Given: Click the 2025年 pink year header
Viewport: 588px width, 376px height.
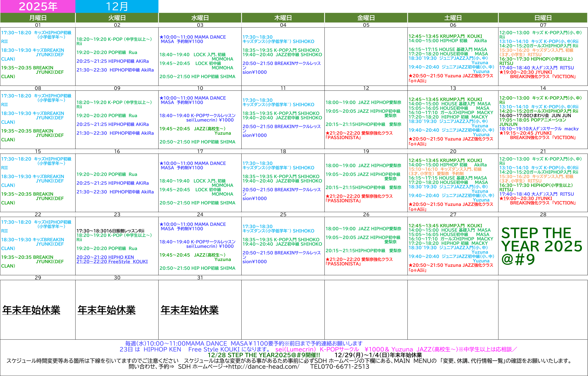Looking at the screenshot, I should coord(38,6).
